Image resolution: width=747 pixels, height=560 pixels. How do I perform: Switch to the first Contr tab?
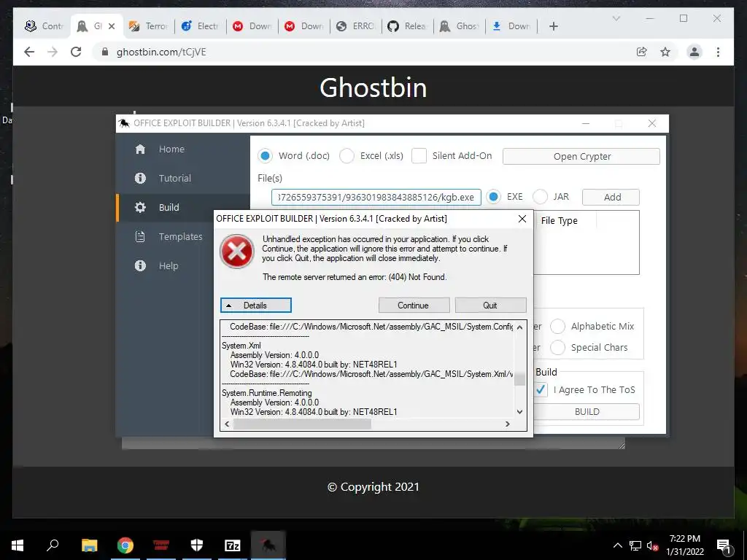[44, 26]
